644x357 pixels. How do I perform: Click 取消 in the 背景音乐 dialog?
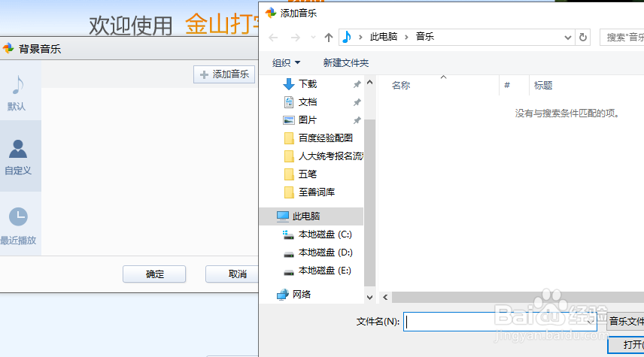(232, 274)
